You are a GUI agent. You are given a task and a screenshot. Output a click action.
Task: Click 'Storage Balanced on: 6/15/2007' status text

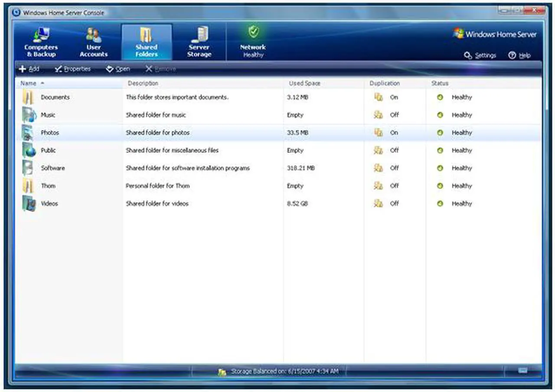click(285, 372)
